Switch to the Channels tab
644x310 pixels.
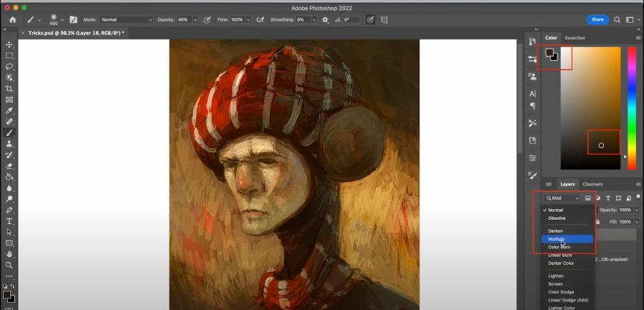[x=592, y=184]
